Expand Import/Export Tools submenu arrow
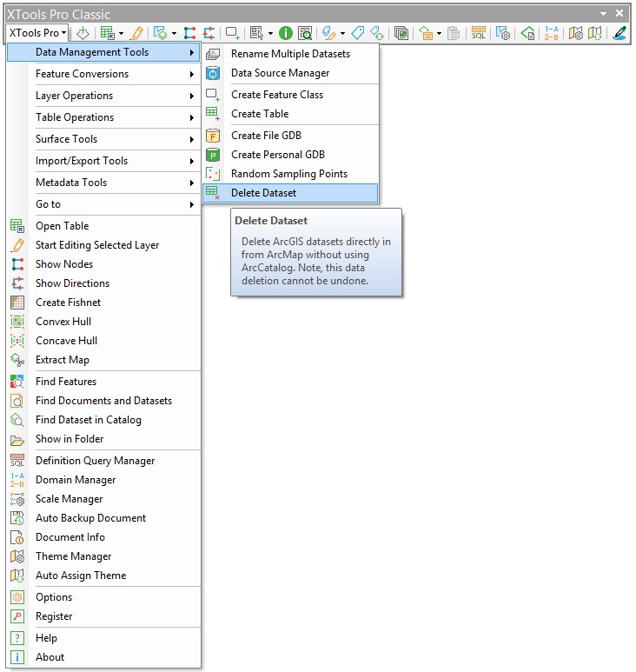Screen dimensions: 636x672 point(191,161)
